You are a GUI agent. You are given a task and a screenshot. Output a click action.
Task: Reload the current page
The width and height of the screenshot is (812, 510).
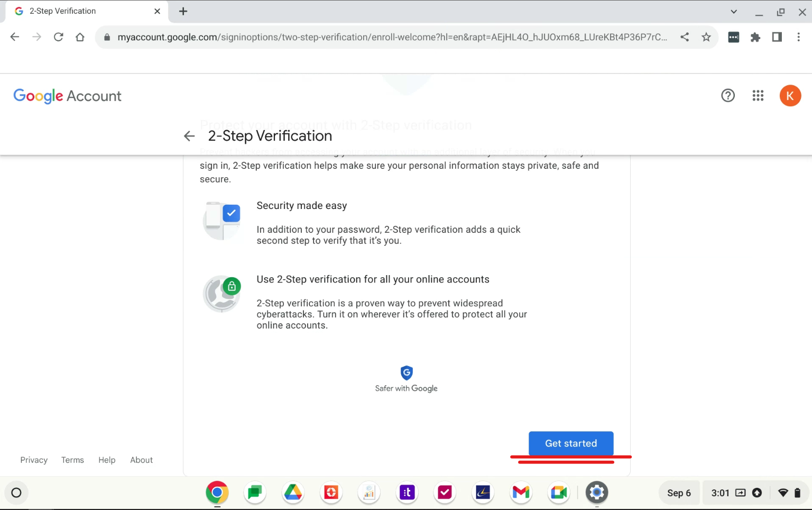pyautogui.click(x=58, y=37)
